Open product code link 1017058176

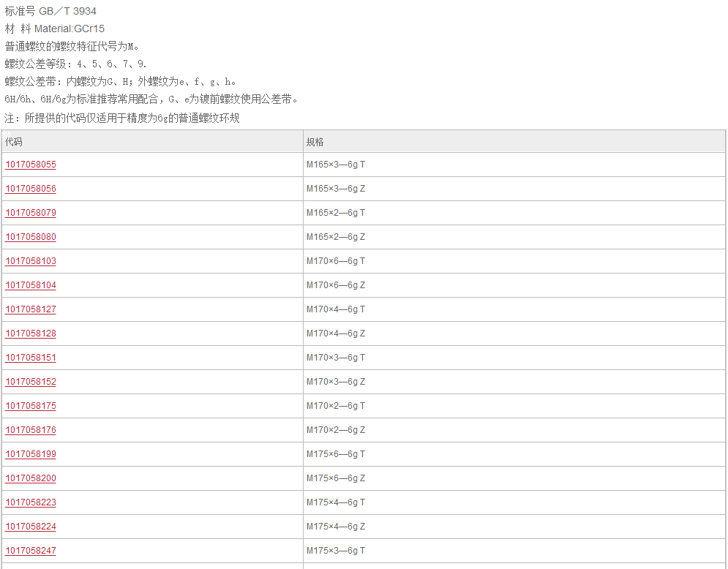(x=31, y=430)
